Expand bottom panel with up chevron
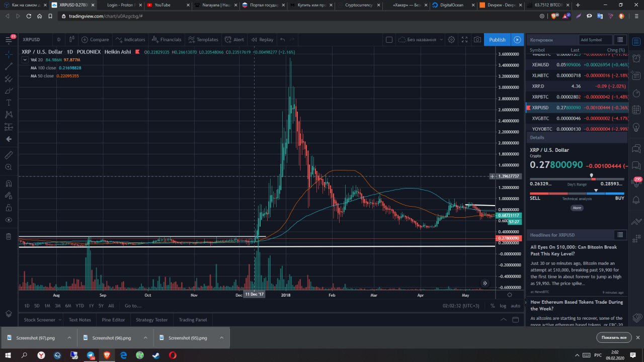This screenshot has height=362, width=644. pyautogui.click(x=504, y=320)
